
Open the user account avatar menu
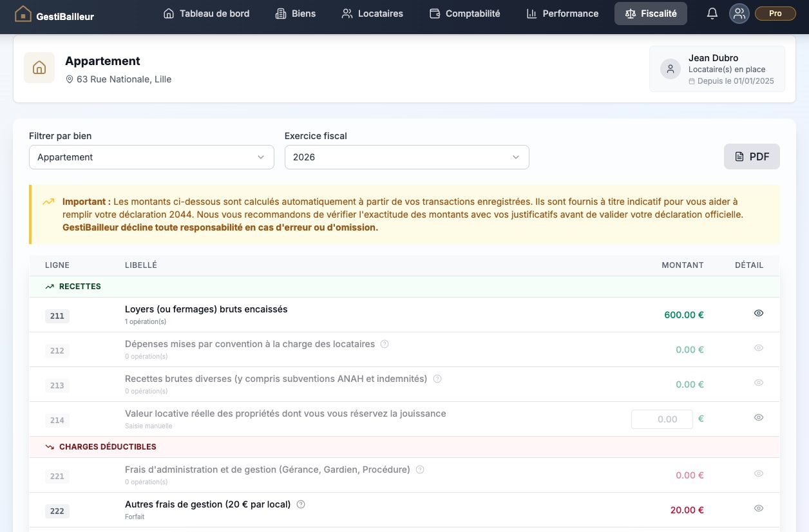click(739, 14)
